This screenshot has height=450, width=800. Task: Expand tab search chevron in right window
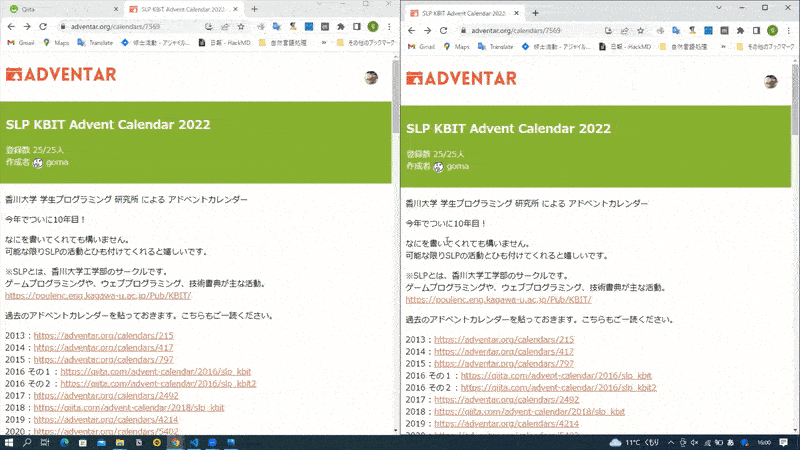[718, 8]
